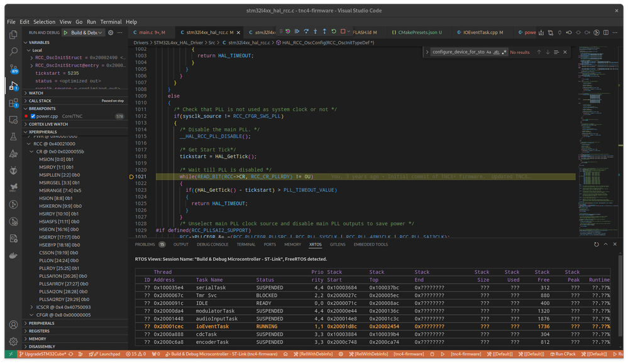Open the Build & Debug configuration dropdown
The height and width of the screenshot is (364, 628).
click(x=88, y=33)
